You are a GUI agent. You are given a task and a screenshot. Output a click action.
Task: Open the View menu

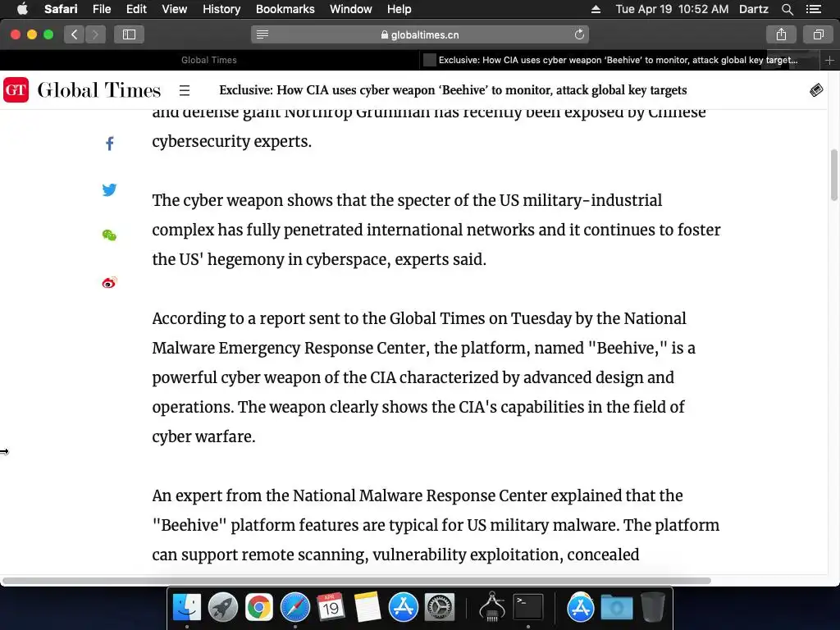pos(175,9)
